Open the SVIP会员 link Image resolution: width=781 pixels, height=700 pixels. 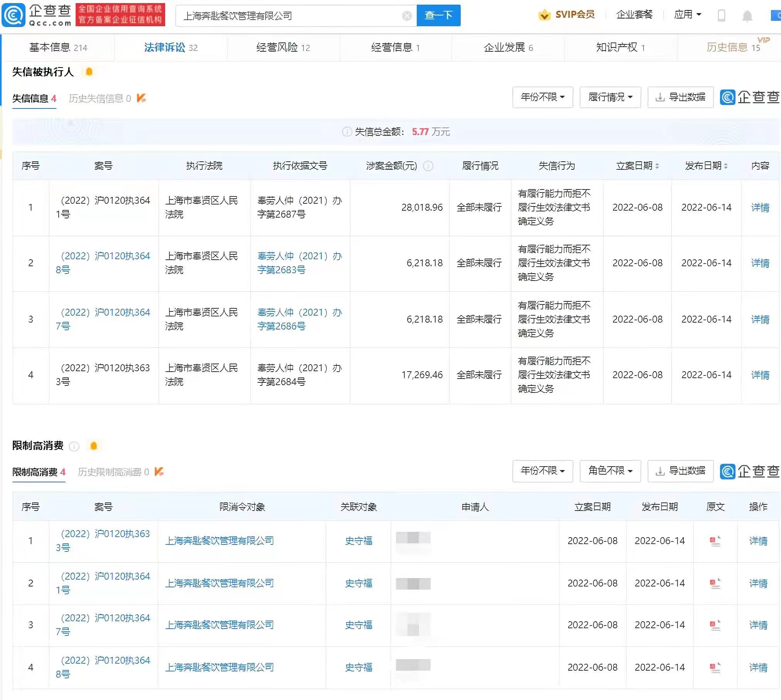(x=575, y=15)
